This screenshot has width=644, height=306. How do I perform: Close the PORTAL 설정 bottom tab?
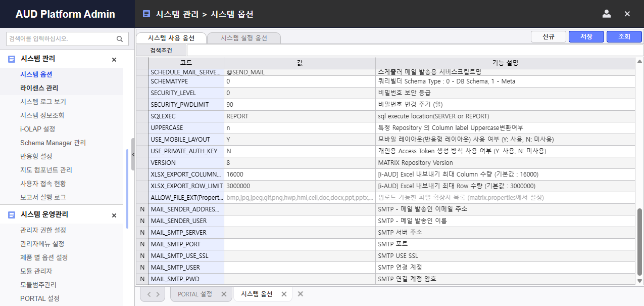pos(224,294)
